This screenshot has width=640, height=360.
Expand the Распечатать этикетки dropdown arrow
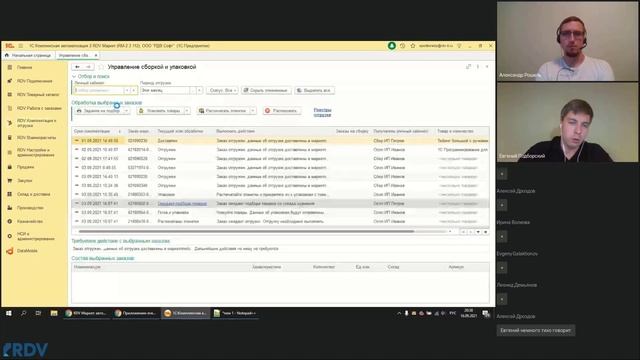point(253,111)
